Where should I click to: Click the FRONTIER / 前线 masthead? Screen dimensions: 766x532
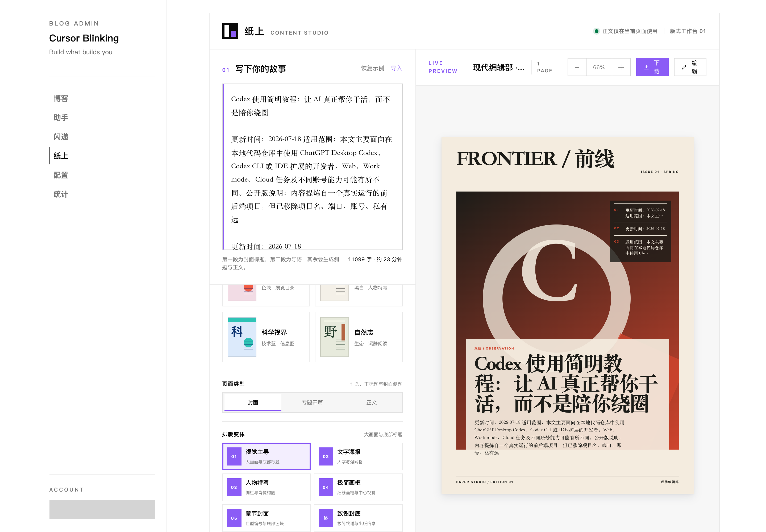(x=535, y=158)
